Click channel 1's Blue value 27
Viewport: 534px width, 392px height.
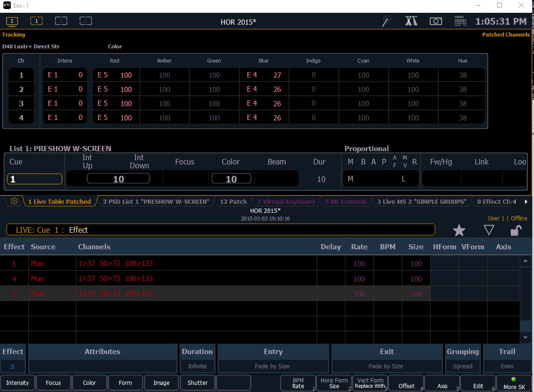point(277,75)
